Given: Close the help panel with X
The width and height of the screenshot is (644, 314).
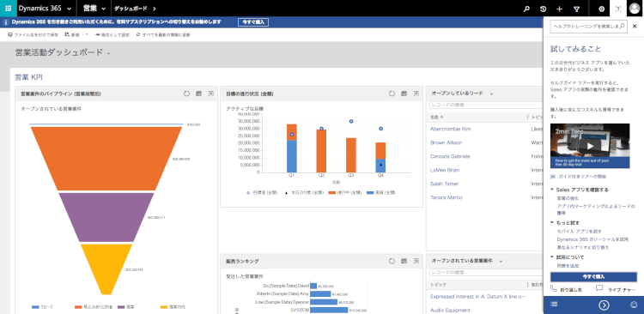Looking at the screenshot, I should pyautogui.click(x=635, y=26).
